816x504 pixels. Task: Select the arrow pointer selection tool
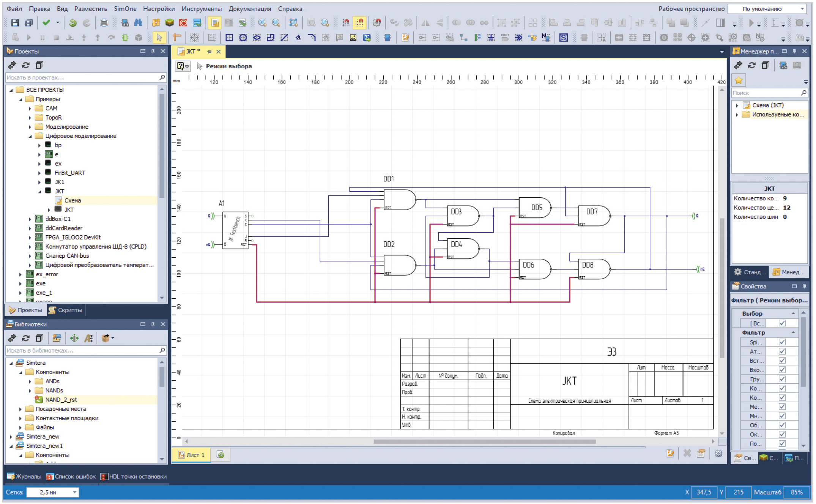pos(159,37)
